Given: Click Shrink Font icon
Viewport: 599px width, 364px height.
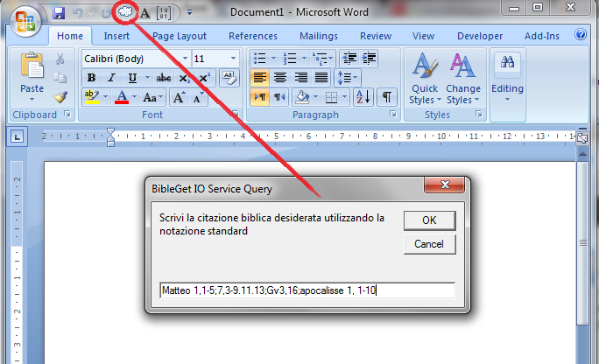Looking at the screenshot, I should click(x=198, y=97).
